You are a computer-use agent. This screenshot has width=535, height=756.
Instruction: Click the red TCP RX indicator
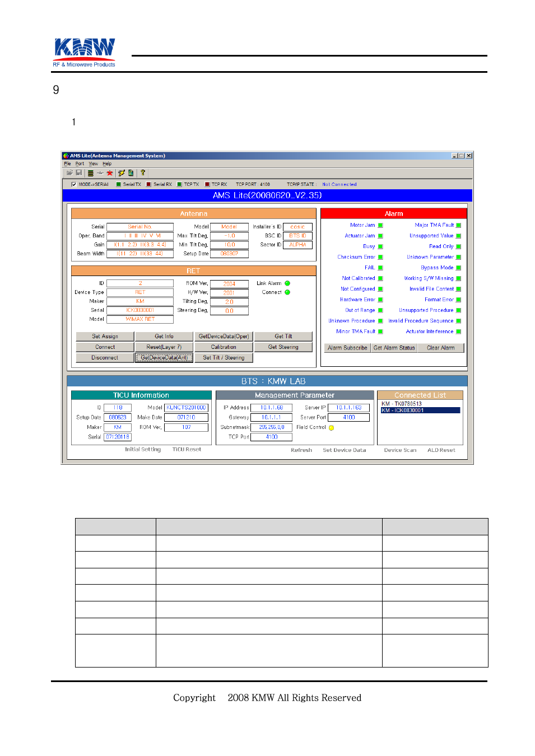[207, 184]
